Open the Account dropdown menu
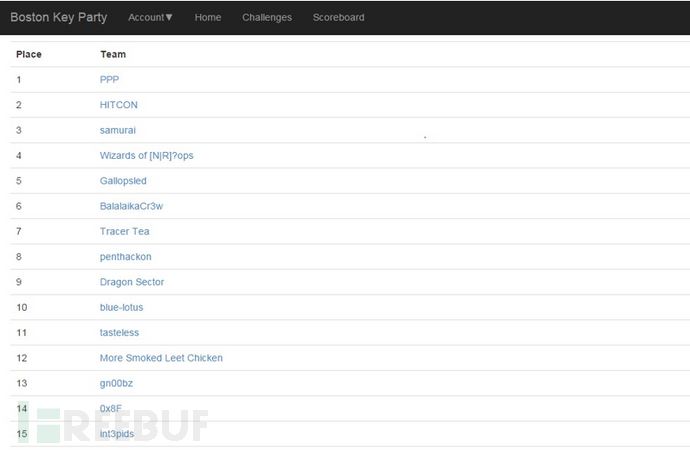Screen dimensions: 690x450 click(x=150, y=18)
